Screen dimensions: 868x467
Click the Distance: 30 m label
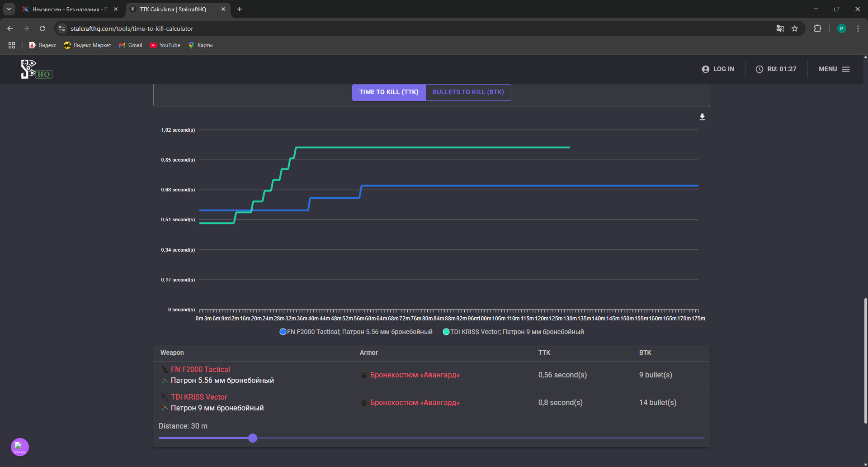coord(183,426)
